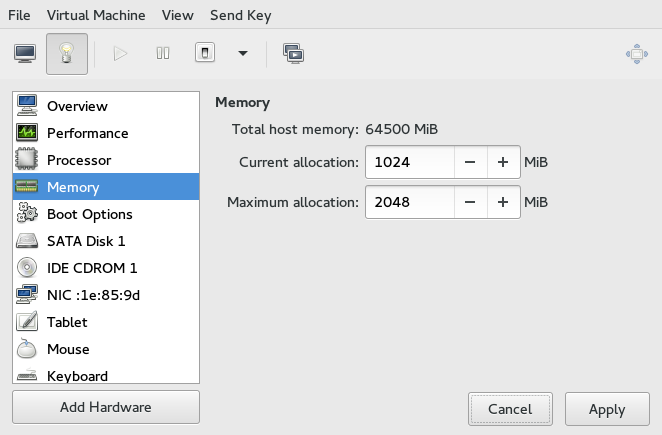The height and width of the screenshot is (435, 662).
Task: Shut down the virtual machine
Action: point(204,53)
